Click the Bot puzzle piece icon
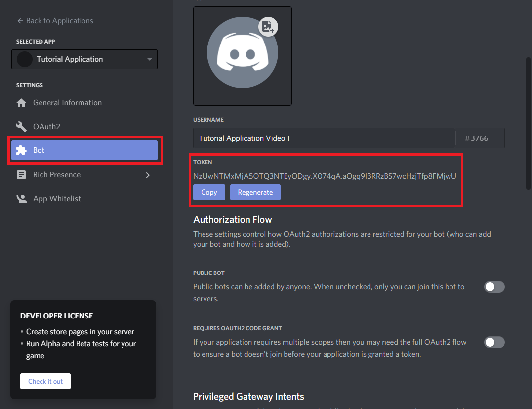Image resolution: width=532 pixels, height=409 pixels. (21, 150)
